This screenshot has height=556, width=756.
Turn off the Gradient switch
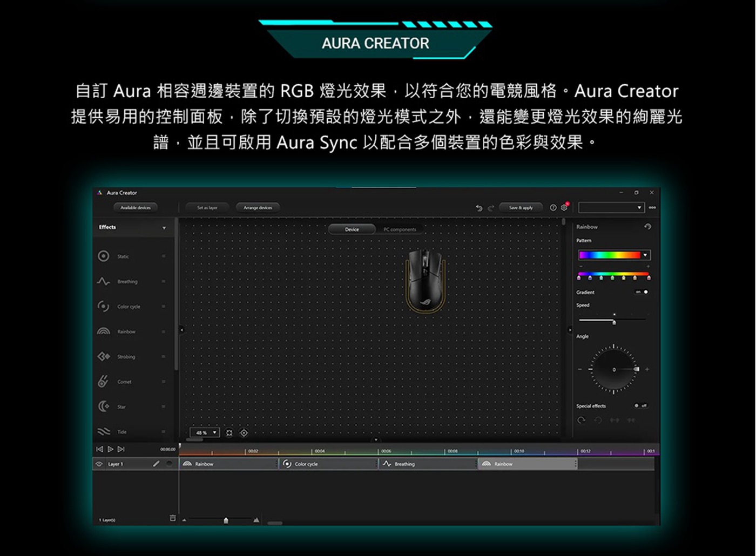point(642,292)
